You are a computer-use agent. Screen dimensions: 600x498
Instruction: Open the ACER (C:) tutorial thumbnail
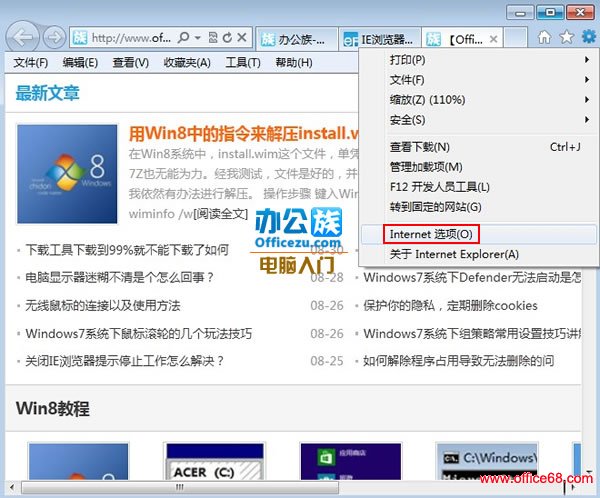coord(215,461)
